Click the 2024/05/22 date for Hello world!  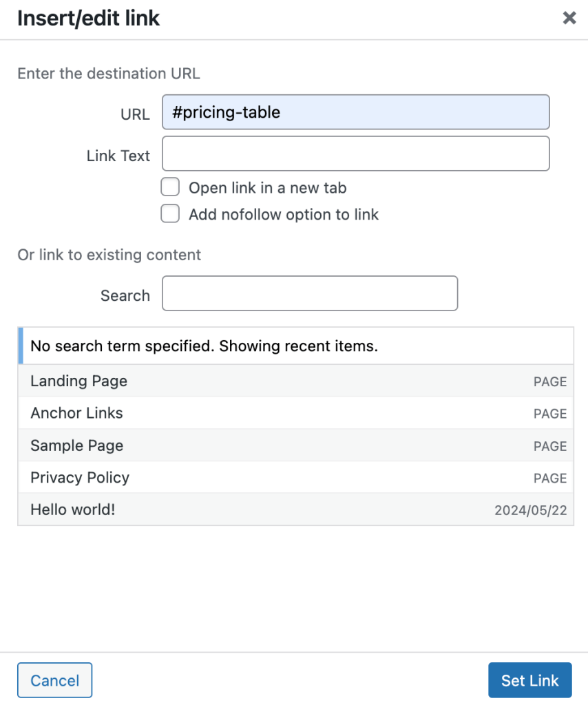click(x=530, y=509)
